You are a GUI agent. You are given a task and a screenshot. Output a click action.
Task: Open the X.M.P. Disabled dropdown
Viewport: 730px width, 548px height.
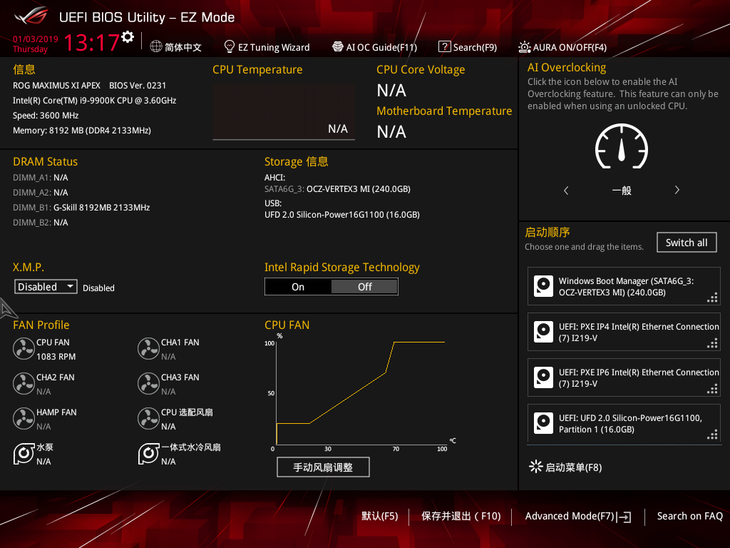point(46,286)
